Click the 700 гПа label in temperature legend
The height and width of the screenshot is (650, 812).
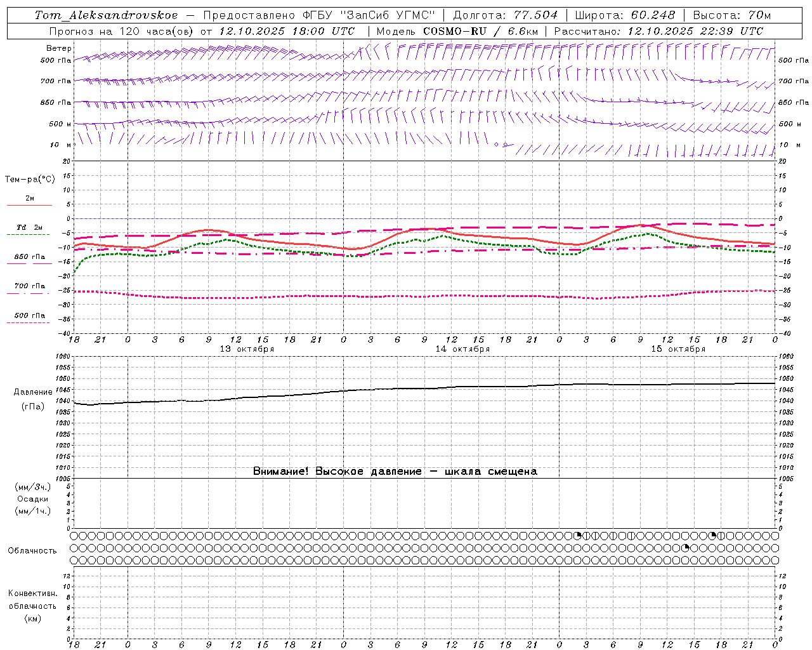(29, 286)
